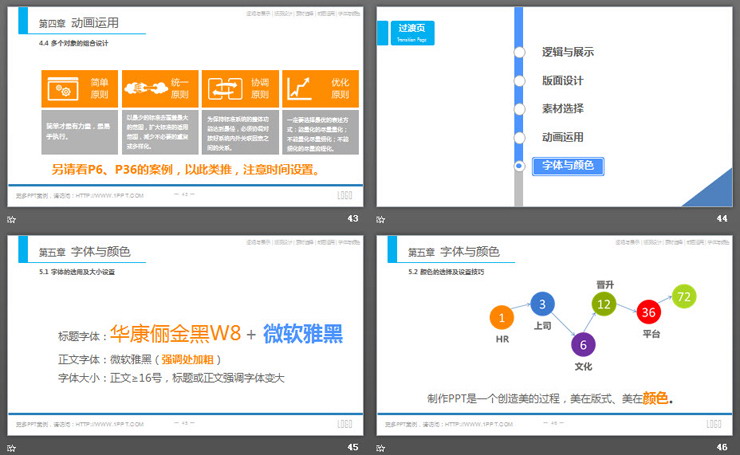The height and width of the screenshot is (455, 740).
Task: Click the 逻辑与展示 item on slide 44
Action: tap(568, 52)
